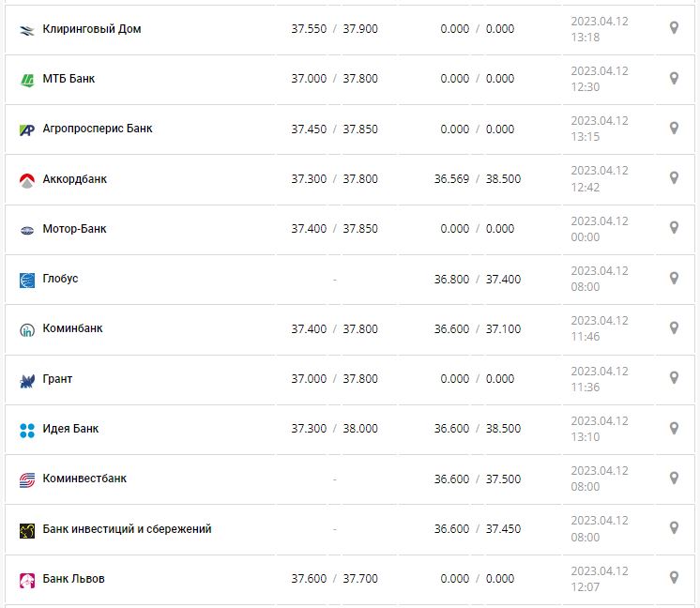
Task: Click the Грант bank logo
Action: tap(27, 380)
